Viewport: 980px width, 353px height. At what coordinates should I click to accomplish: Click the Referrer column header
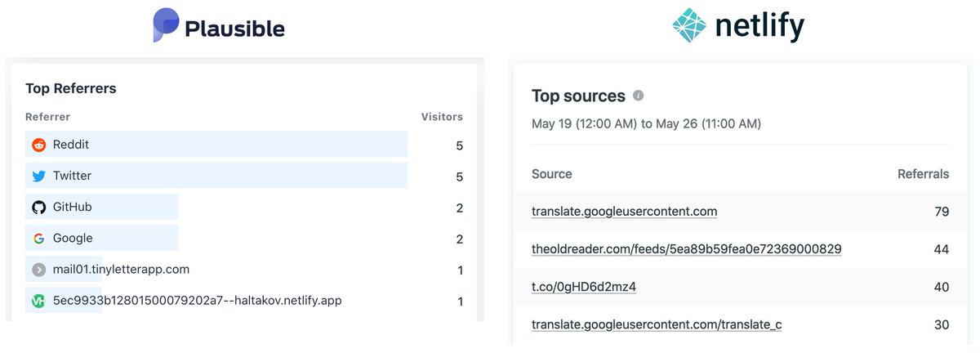click(x=48, y=117)
